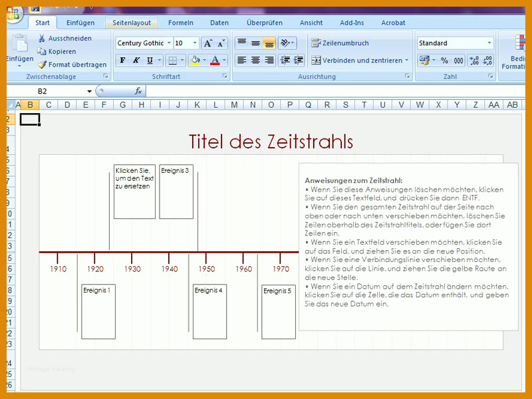Click the percent style icon

(x=444, y=61)
